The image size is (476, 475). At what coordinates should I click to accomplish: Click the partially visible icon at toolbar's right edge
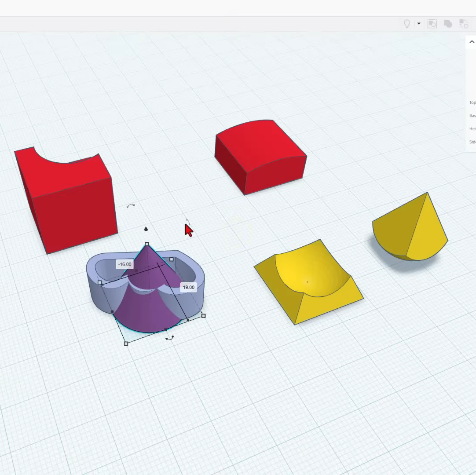(x=464, y=24)
